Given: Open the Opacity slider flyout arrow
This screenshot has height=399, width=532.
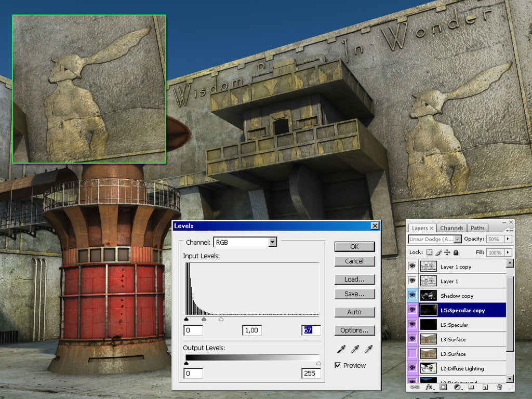Looking at the screenshot, I should coord(508,239).
